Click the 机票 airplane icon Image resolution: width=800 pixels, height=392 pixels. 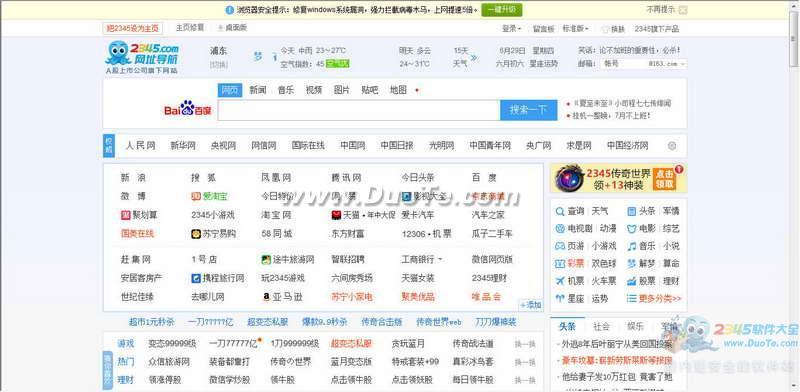[560, 281]
